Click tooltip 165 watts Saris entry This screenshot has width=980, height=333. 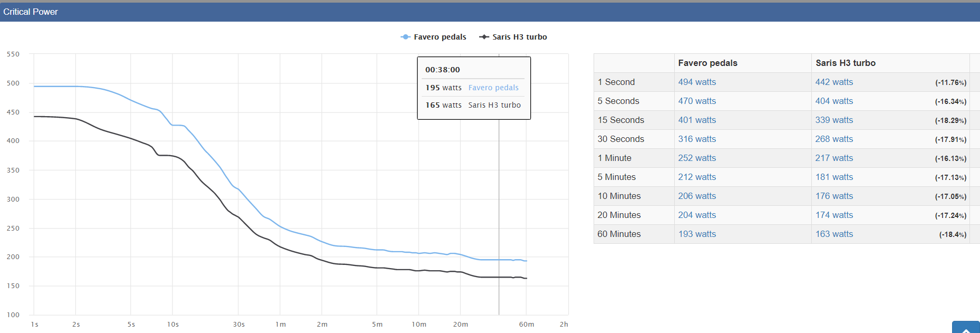pyautogui.click(x=473, y=105)
